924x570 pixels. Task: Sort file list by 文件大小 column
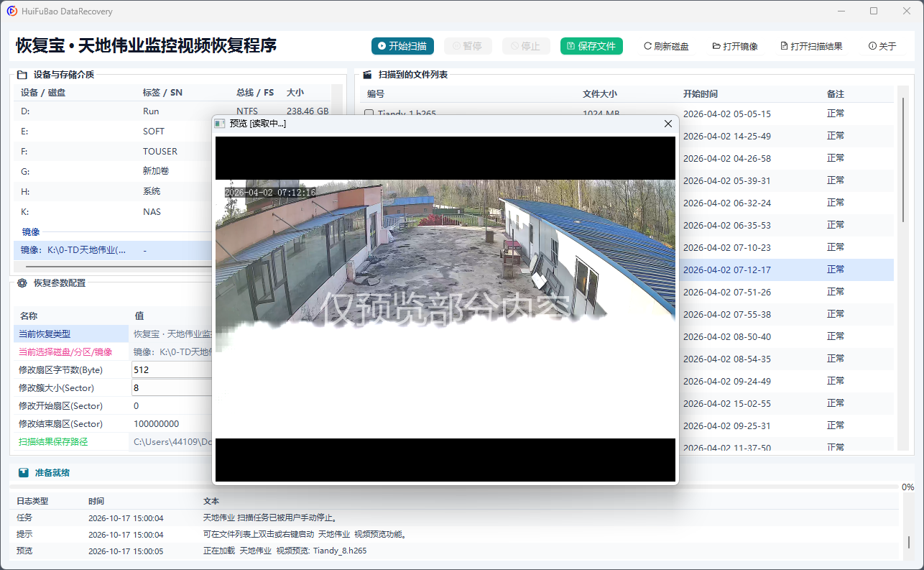point(600,94)
